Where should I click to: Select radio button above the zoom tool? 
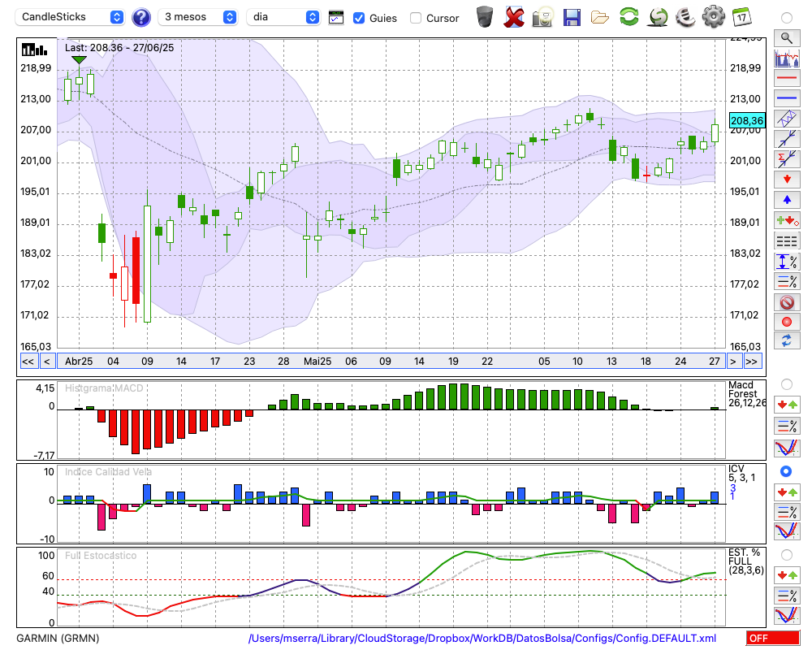(787, 18)
